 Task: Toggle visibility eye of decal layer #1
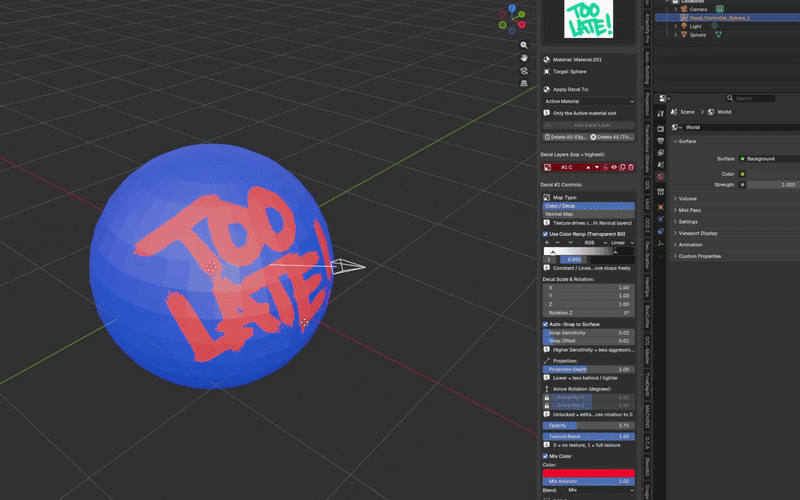point(614,167)
